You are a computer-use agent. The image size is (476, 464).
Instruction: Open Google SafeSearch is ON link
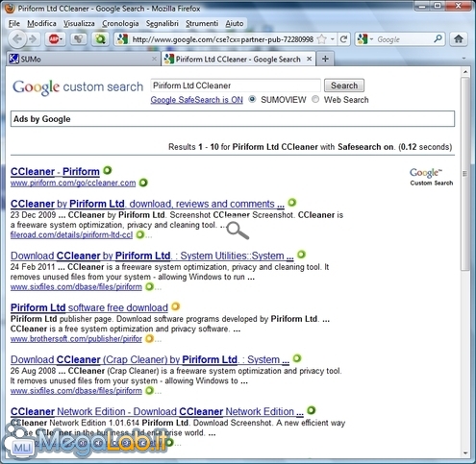tap(196, 100)
